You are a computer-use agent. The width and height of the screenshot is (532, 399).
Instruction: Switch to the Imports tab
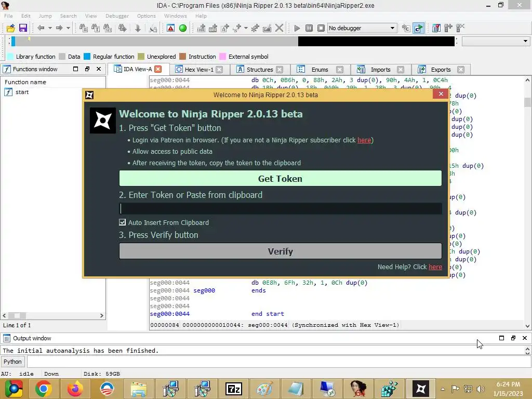[x=380, y=70]
